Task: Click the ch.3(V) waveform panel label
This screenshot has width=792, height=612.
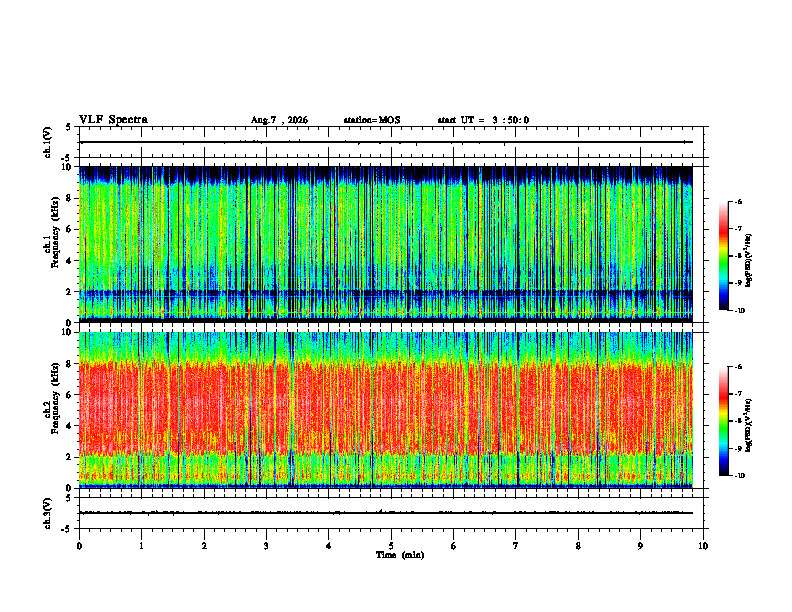Action: (x=47, y=513)
